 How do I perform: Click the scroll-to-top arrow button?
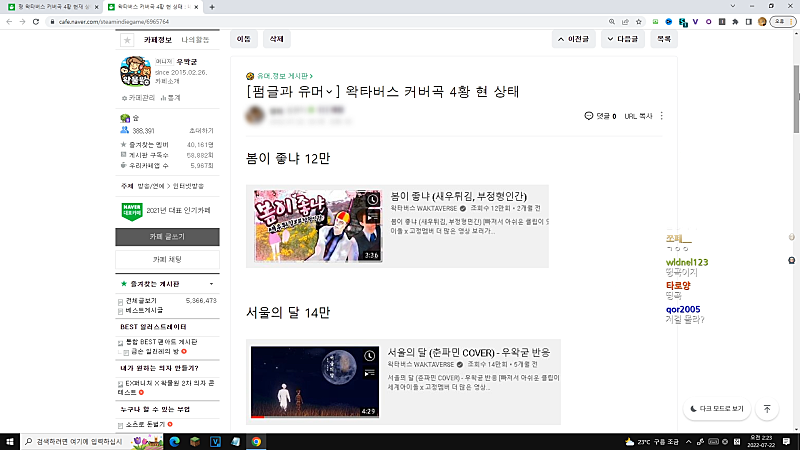767,409
